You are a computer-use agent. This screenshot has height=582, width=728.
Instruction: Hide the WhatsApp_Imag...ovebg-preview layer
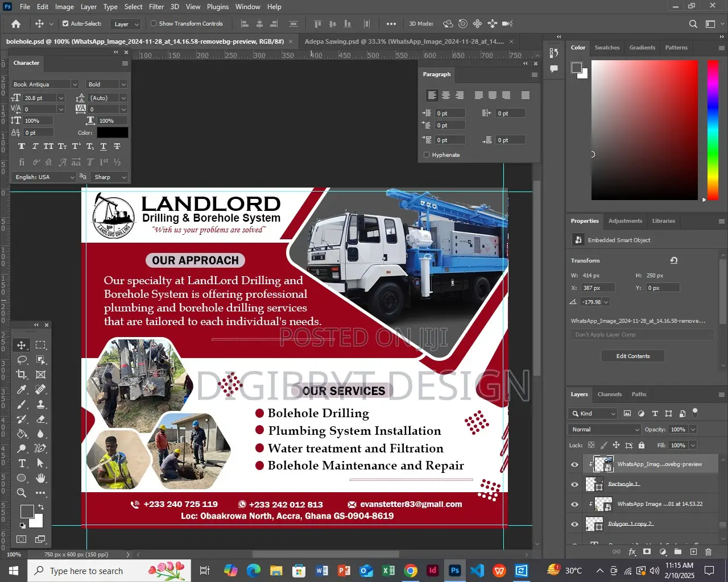tap(574, 464)
